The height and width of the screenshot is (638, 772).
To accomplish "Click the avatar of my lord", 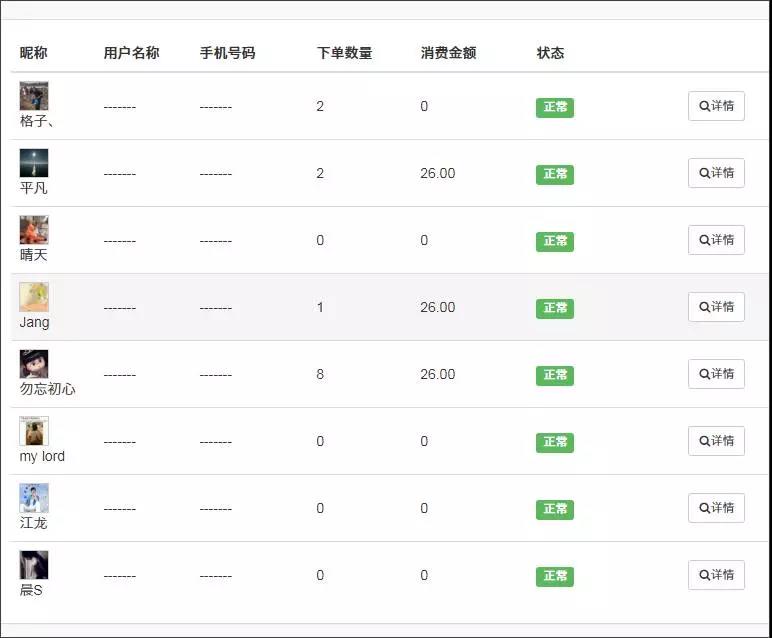I will (x=34, y=431).
